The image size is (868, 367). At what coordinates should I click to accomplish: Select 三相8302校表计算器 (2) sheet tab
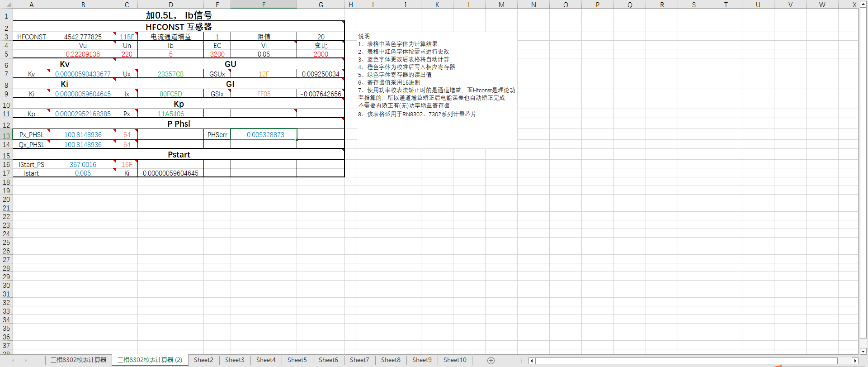pyautogui.click(x=150, y=360)
